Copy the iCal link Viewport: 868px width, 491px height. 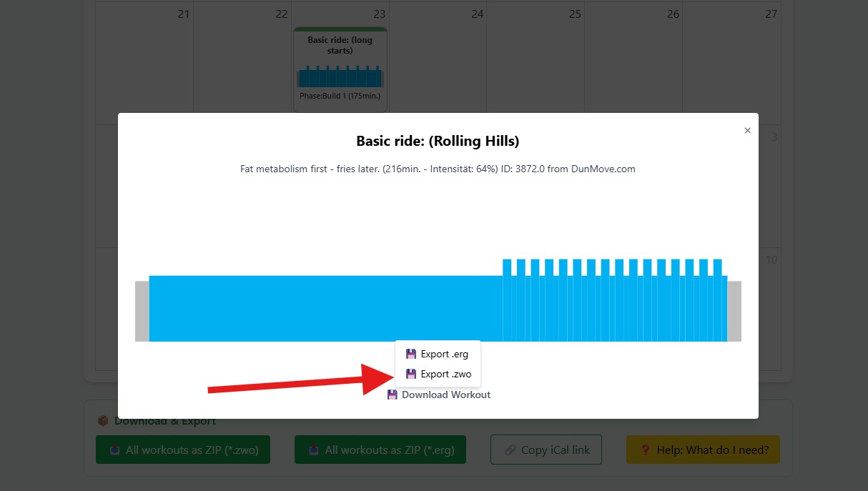tap(546, 450)
